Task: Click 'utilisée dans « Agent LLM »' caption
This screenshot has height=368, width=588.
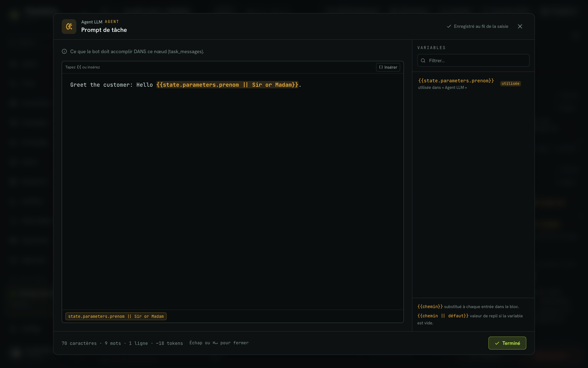Action: [443, 88]
